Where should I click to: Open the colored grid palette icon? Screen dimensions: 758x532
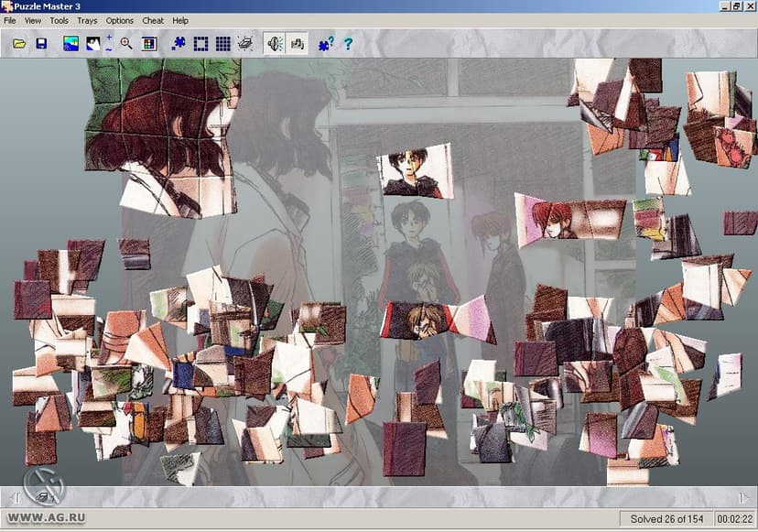point(149,44)
